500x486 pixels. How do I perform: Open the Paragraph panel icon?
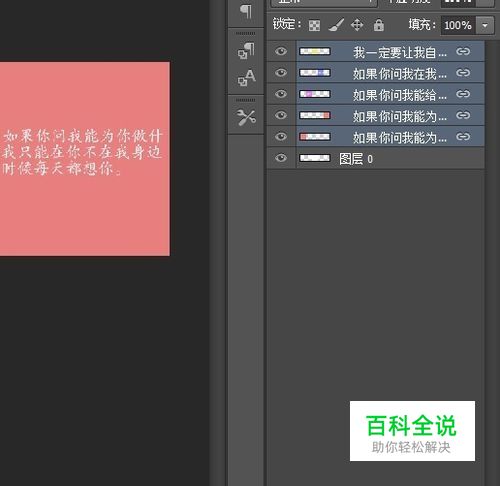[x=246, y=11]
